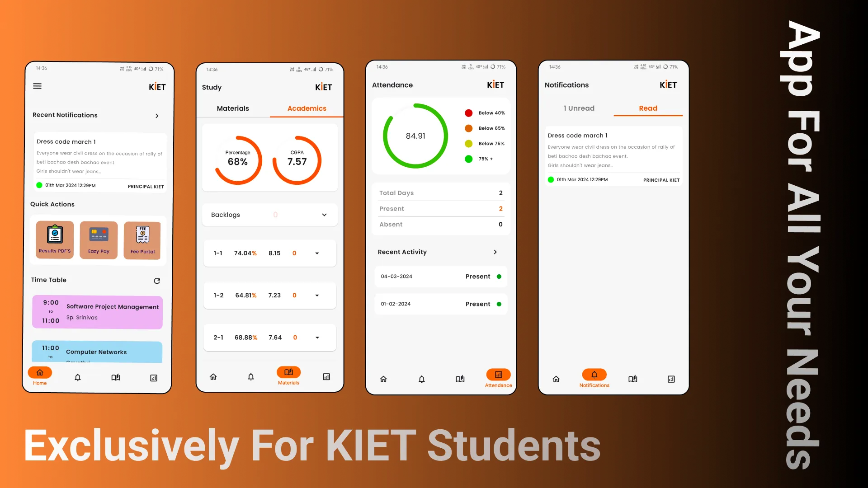
Task: View the 84.91 attendance gauge circle
Action: (414, 136)
